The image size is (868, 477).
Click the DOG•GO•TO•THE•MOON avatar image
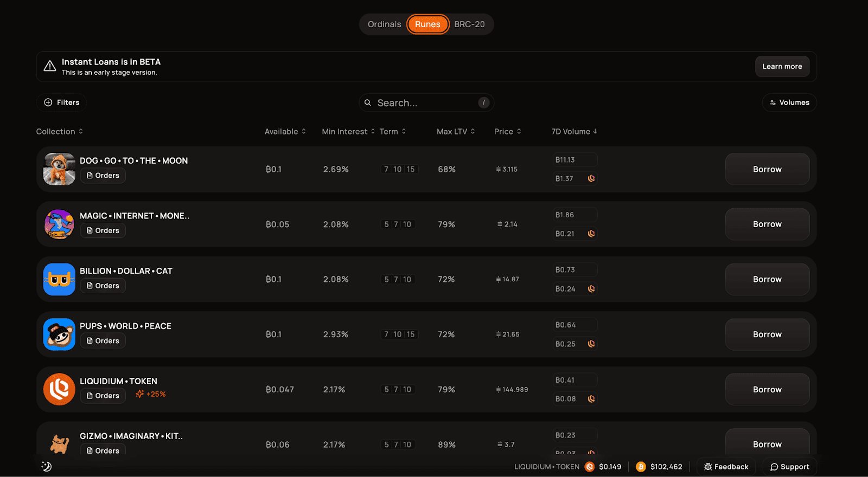pos(59,169)
